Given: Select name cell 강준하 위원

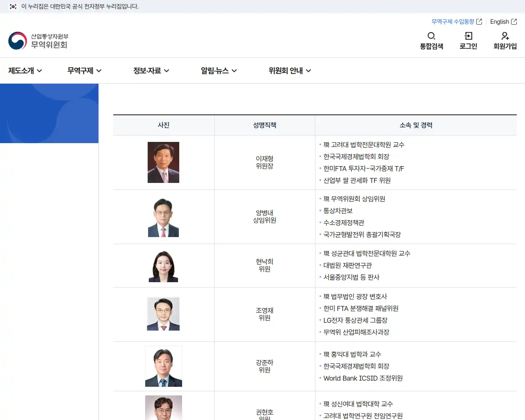Looking at the screenshot, I should pos(265,366).
